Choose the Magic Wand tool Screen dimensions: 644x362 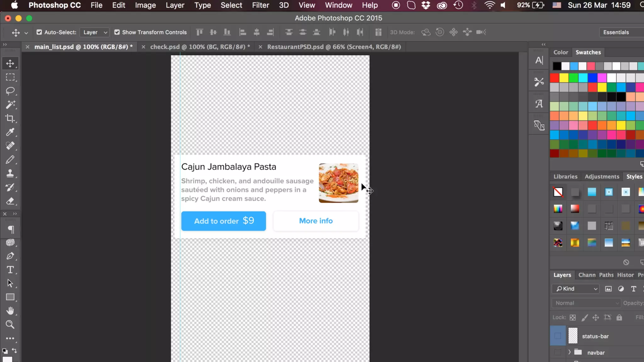point(10,105)
